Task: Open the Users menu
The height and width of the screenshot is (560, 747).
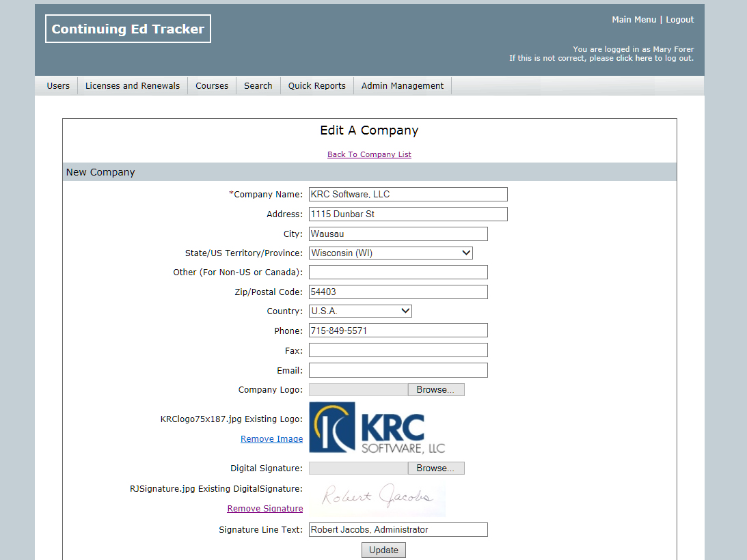Action: pos(58,85)
